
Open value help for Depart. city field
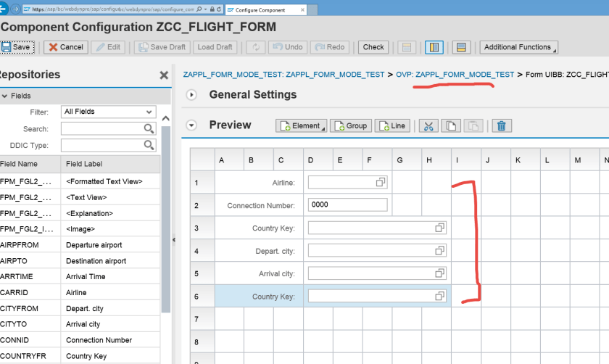(439, 251)
